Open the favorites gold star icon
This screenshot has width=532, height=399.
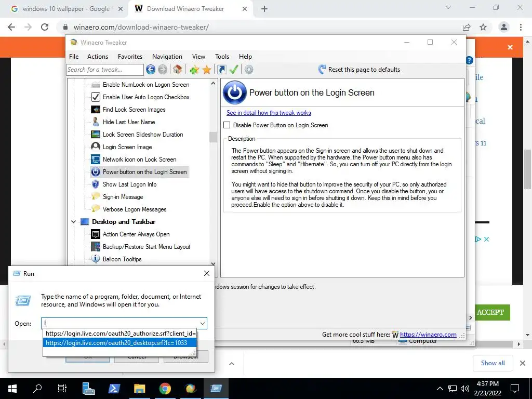pos(207,70)
